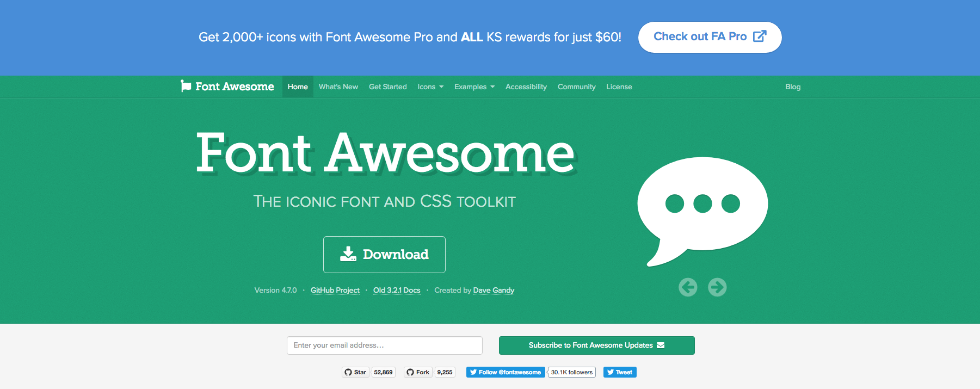Image resolution: width=980 pixels, height=389 pixels.
Task: Click the large Font Awesome heading
Action: [385, 153]
